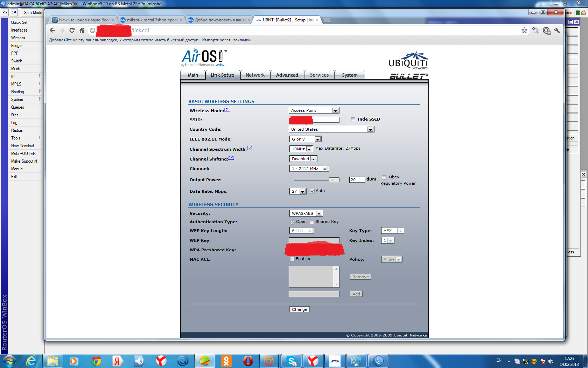Uncheck Auto data rate checkbox

[312, 191]
